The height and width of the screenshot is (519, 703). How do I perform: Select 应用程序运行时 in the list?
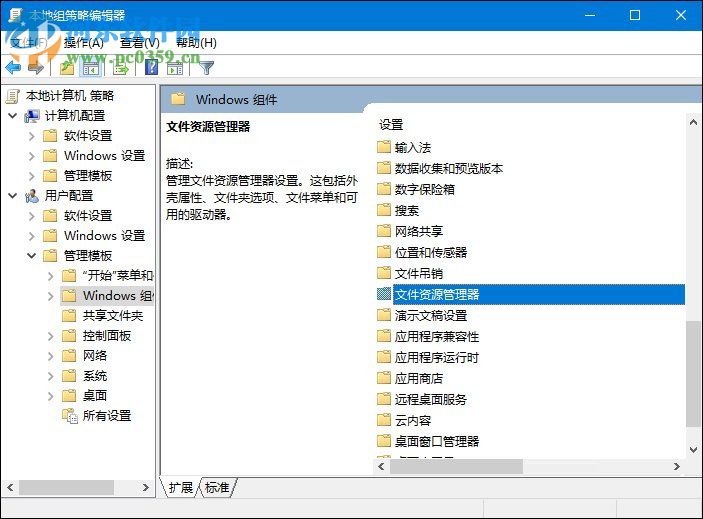point(437,357)
